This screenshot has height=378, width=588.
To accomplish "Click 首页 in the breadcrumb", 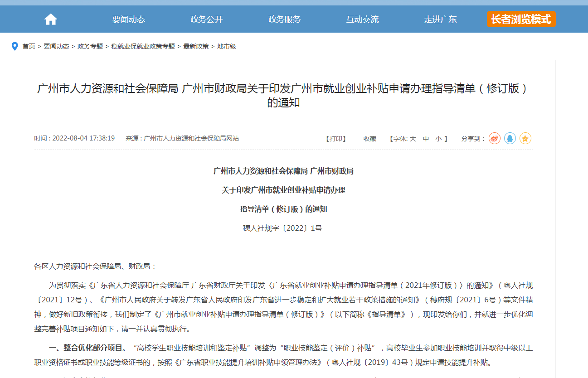I will [29, 46].
